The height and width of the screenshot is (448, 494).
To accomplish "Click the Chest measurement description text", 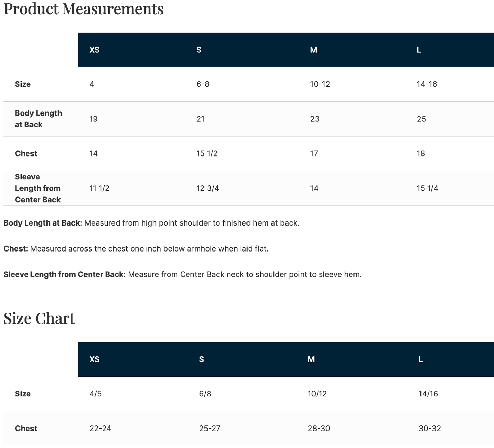I will (x=136, y=249).
